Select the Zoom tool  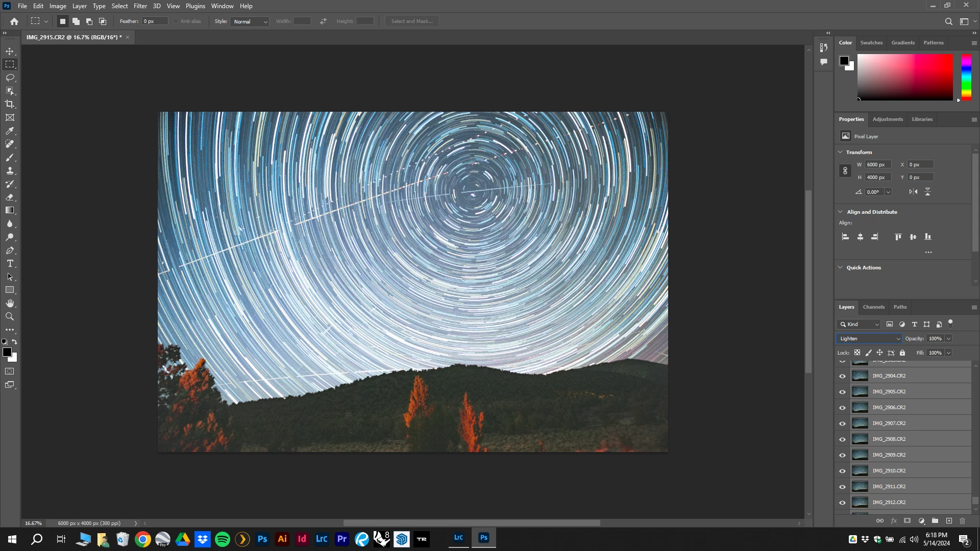pyautogui.click(x=10, y=317)
